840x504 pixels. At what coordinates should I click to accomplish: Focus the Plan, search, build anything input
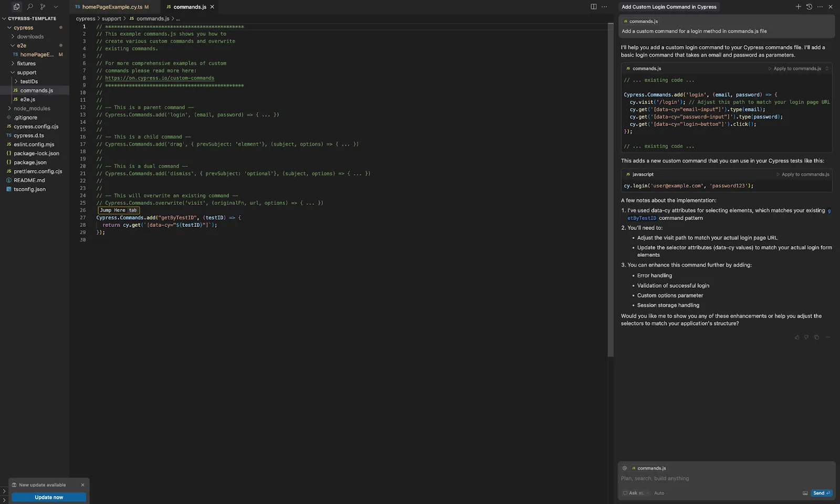(727, 478)
